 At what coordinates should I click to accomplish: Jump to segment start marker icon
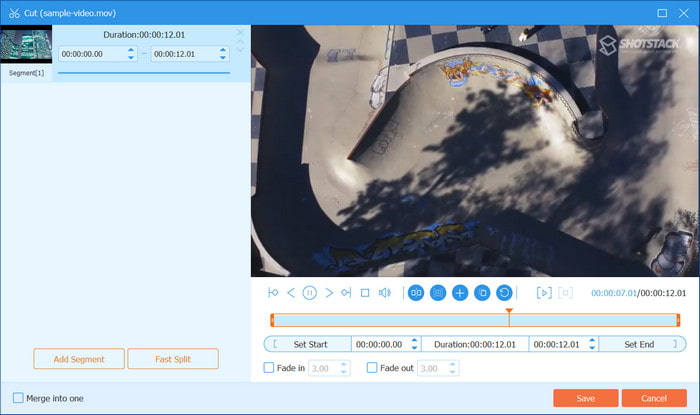coord(273,293)
